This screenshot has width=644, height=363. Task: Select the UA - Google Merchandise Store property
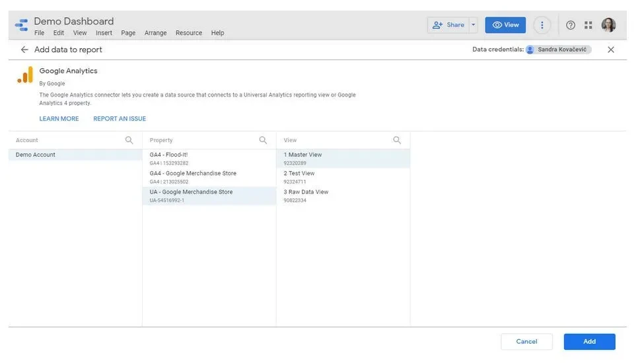tap(209, 196)
